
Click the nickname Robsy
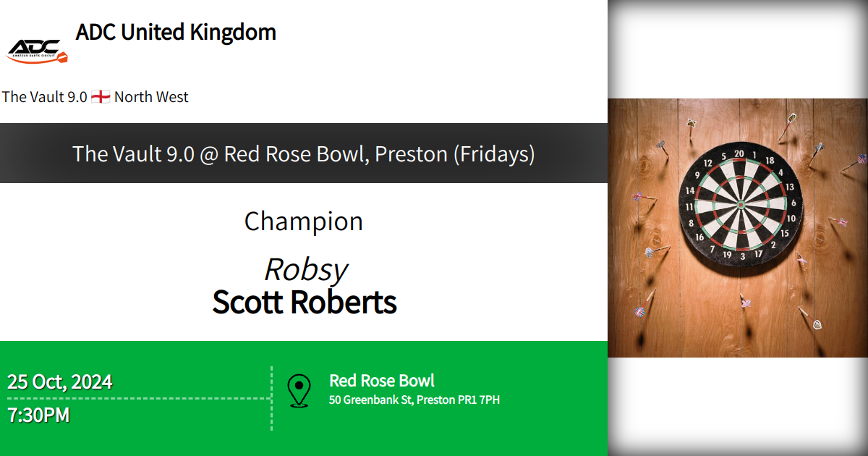305,269
